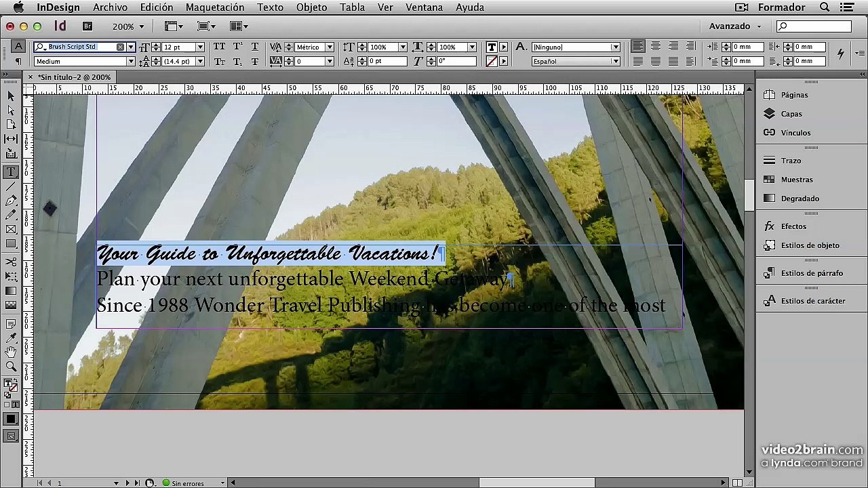Open the Edición menu
868x488 pixels.
(x=157, y=7)
